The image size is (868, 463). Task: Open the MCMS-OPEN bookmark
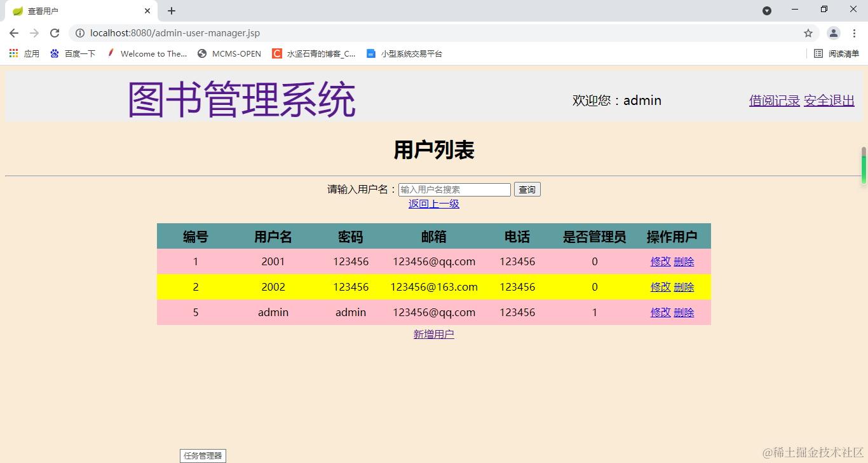click(x=229, y=53)
